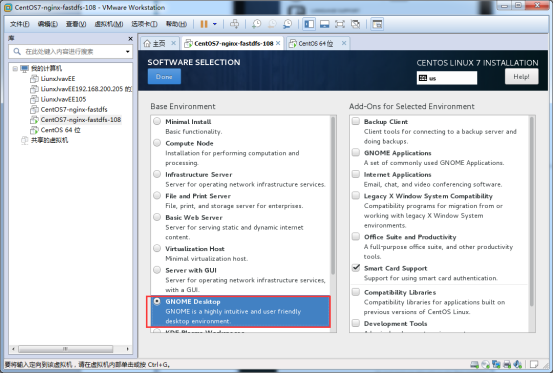Click the Done button
This screenshot has width=553, height=373.
[164, 77]
